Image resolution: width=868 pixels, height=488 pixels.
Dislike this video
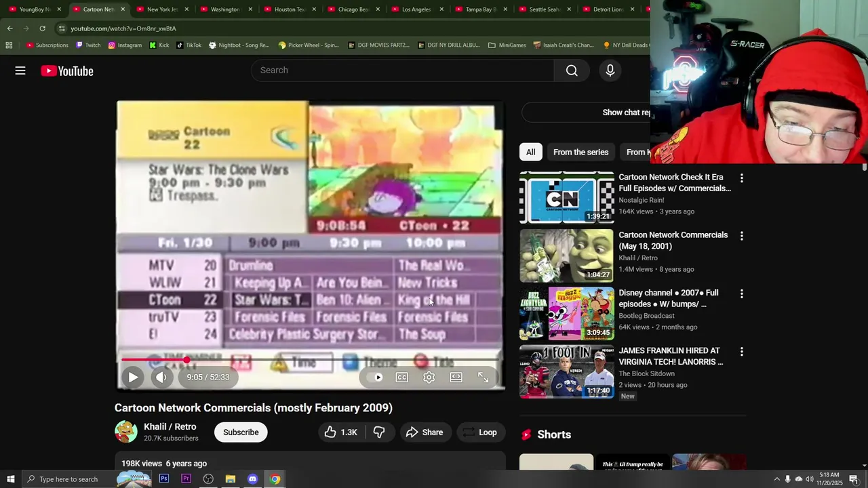379,432
